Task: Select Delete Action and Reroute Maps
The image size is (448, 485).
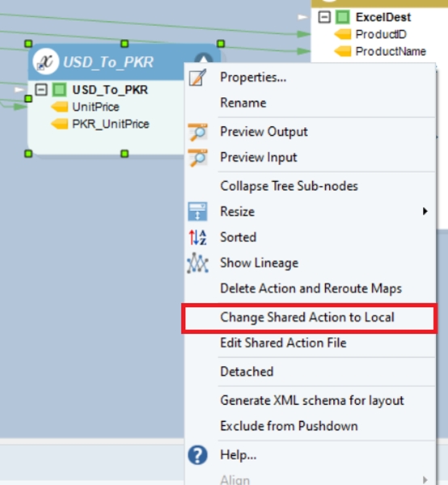Action: (310, 289)
